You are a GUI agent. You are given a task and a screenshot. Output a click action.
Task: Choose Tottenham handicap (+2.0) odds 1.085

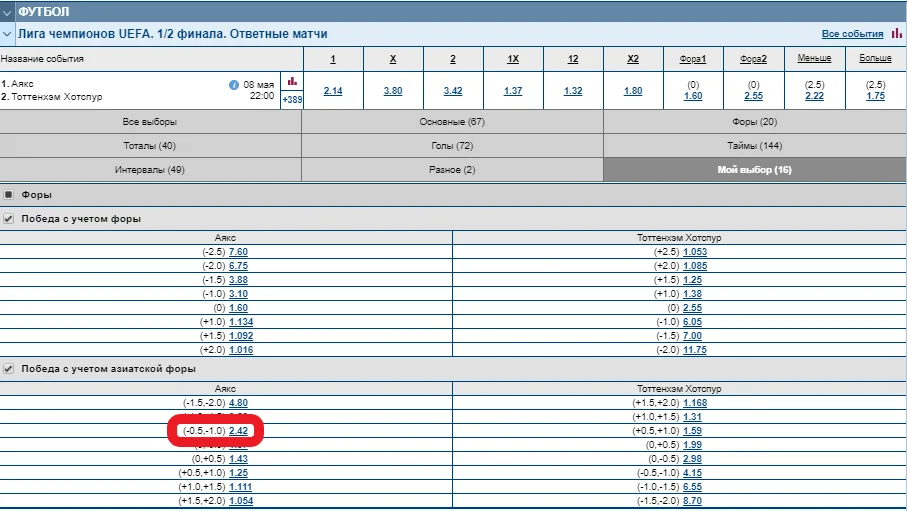(695, 266)
